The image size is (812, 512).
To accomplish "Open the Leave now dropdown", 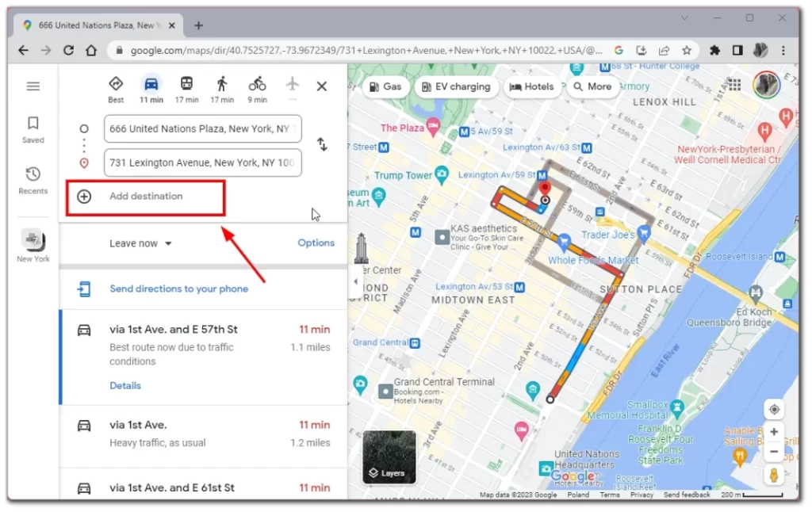I will coord(140,243).
